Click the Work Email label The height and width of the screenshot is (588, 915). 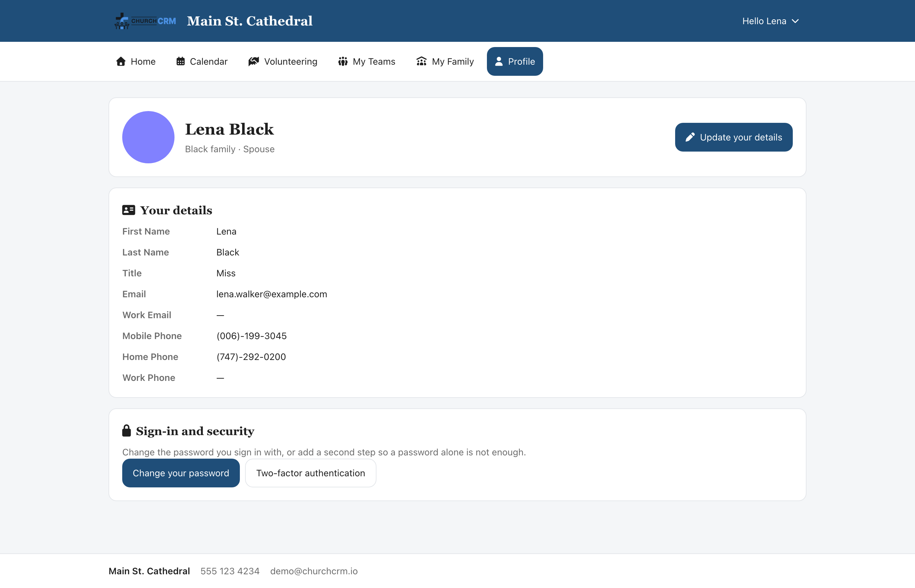click(x=147, y=315)
